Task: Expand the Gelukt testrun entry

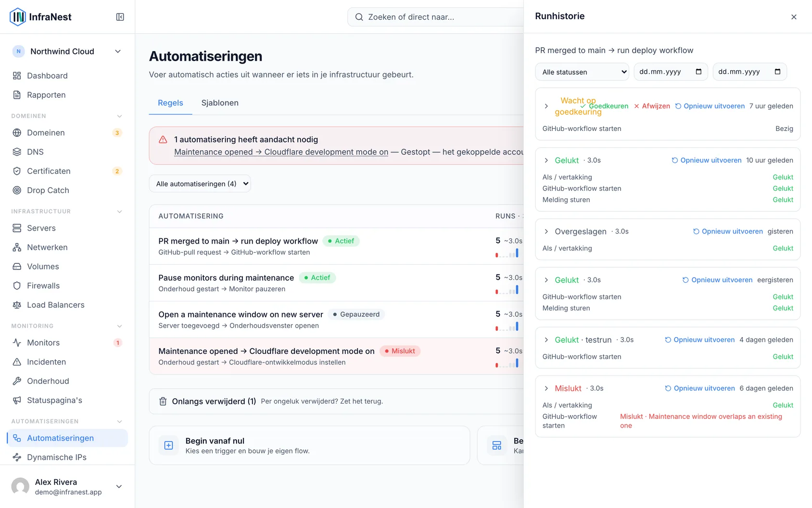Action: pos(546,340)
